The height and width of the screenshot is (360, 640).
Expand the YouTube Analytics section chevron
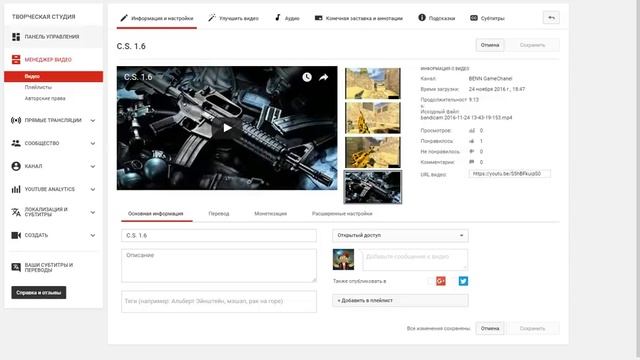93,189
